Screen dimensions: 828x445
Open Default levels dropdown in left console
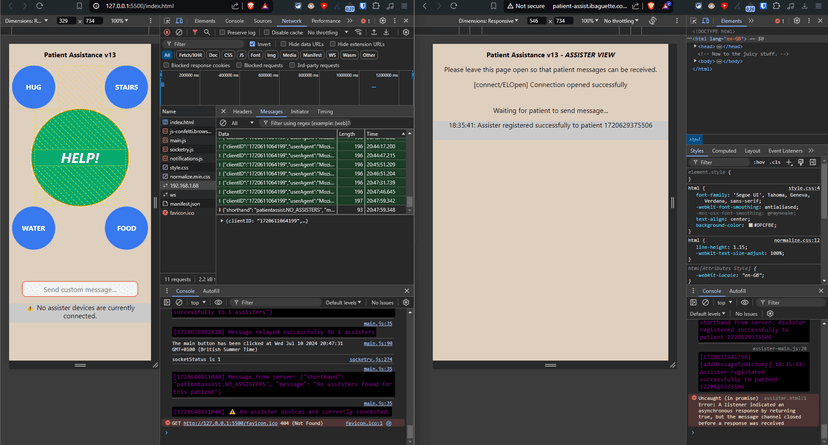[x=343, y=302]
